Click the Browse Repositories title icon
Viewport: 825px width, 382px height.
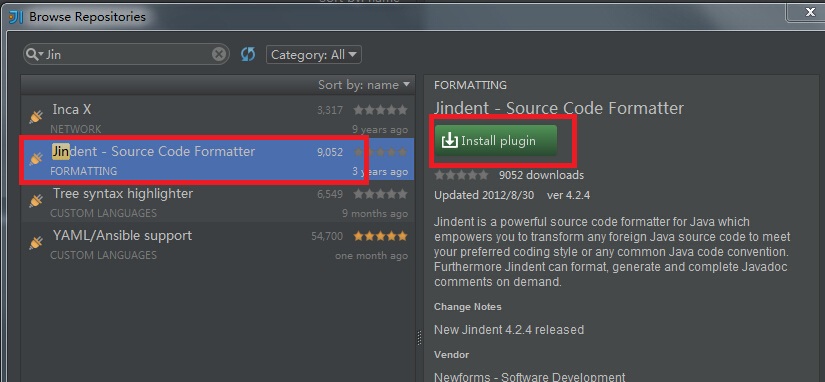(16, 17)
